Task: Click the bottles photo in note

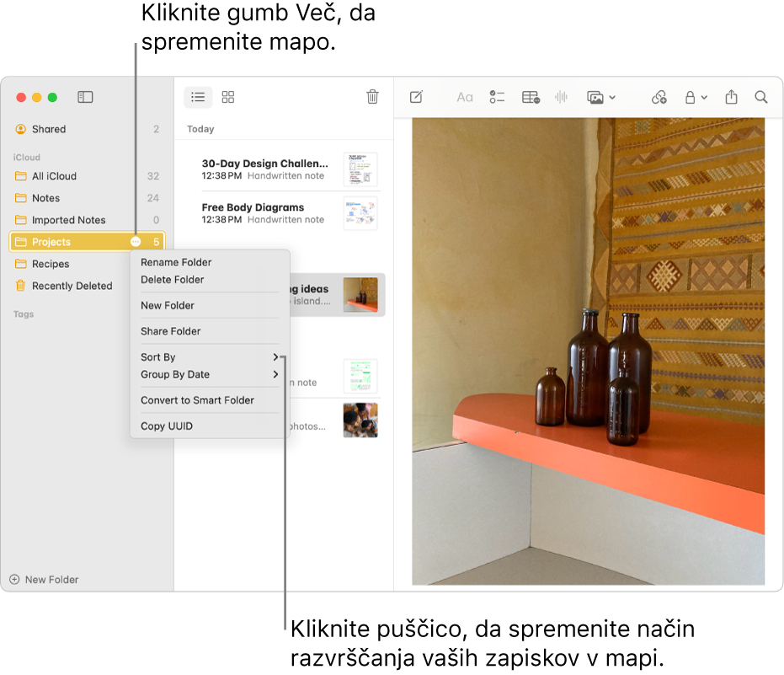Action: point(588,351)
